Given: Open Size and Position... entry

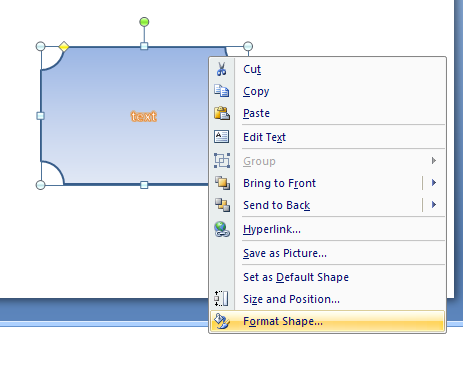Looking at the screenshot, I should (327, 299).
